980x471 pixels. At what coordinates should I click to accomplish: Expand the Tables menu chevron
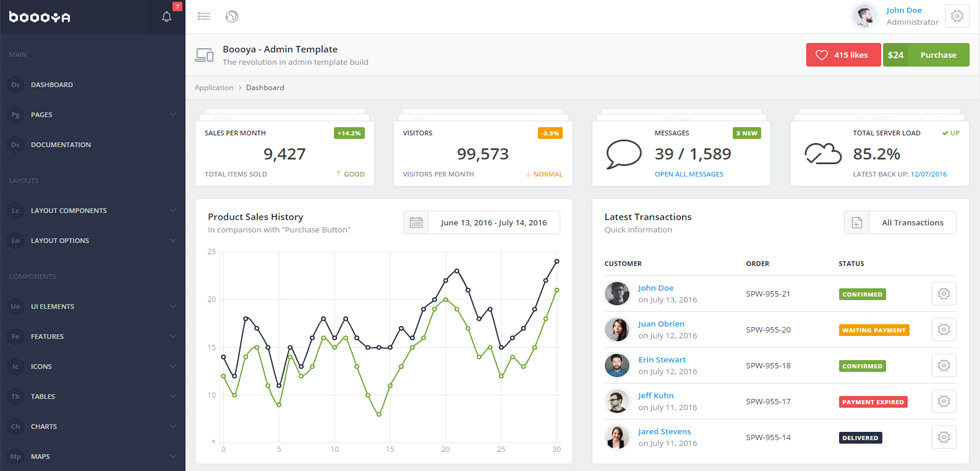tap(172, 397)
